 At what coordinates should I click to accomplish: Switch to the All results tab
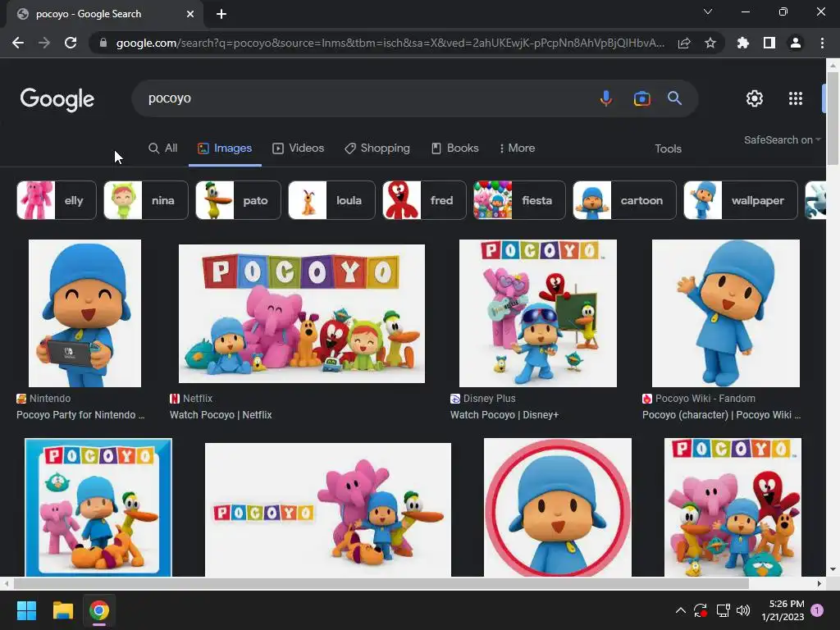coord(163,148)
